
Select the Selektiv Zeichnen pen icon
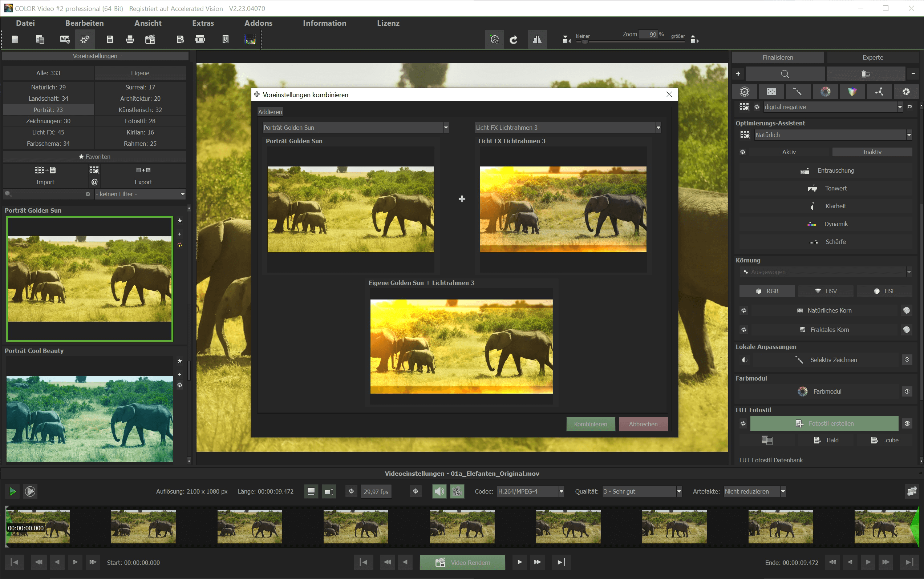point(798,359)
